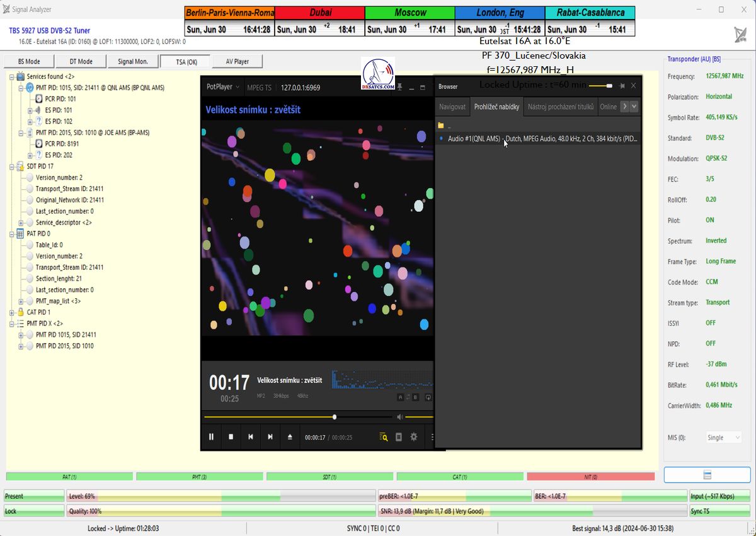Click the satellite dish icon top right

tap(740, 35)
